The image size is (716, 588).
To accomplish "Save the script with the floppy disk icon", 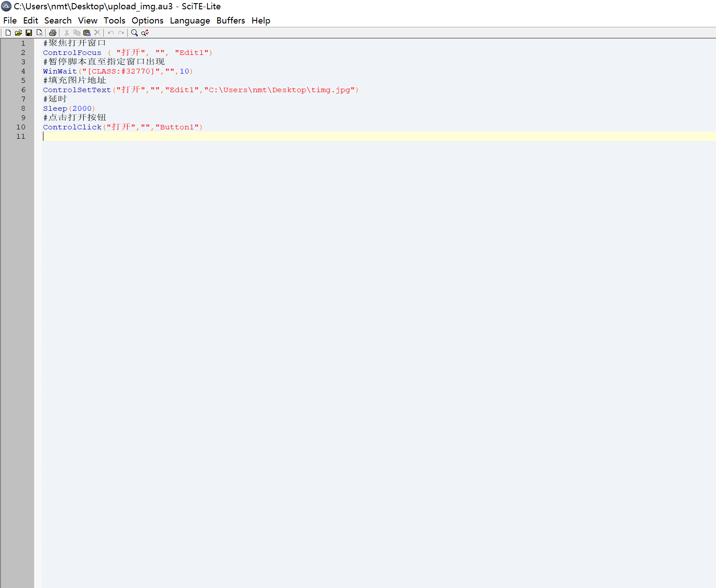I will click(29, 33).
